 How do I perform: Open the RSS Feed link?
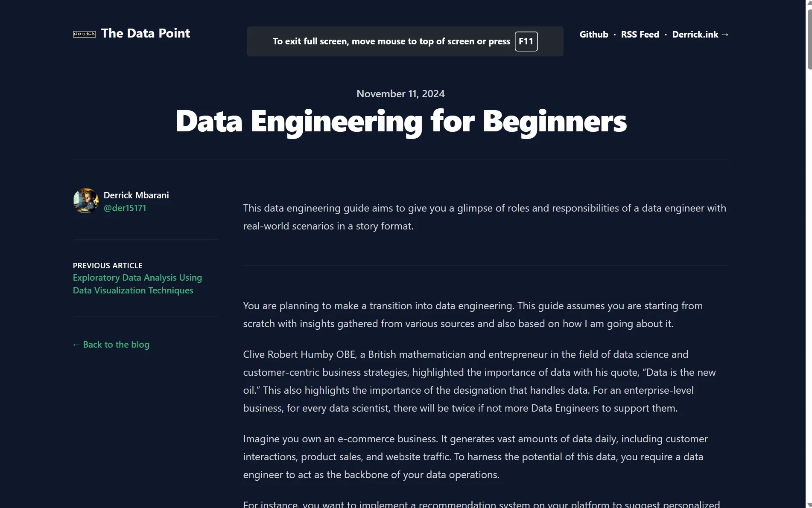640,35
